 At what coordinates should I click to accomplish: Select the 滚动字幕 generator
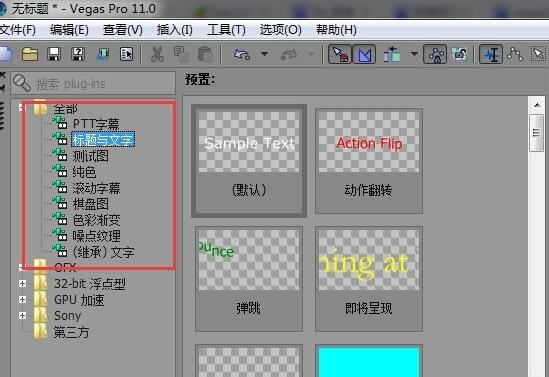(96, 188)
